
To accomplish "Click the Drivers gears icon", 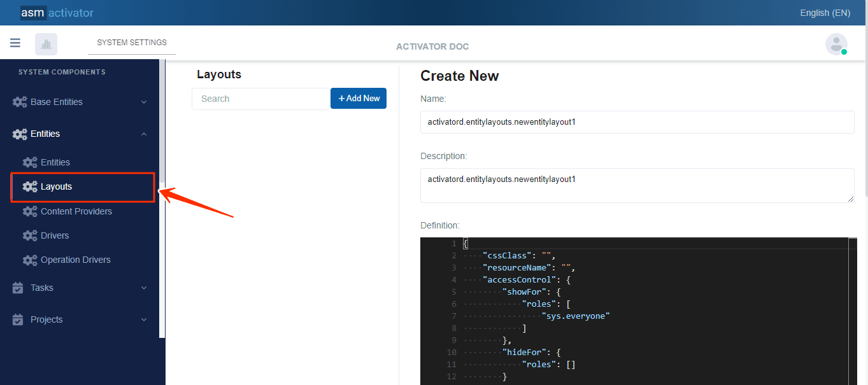I will (x=30, y=235).
